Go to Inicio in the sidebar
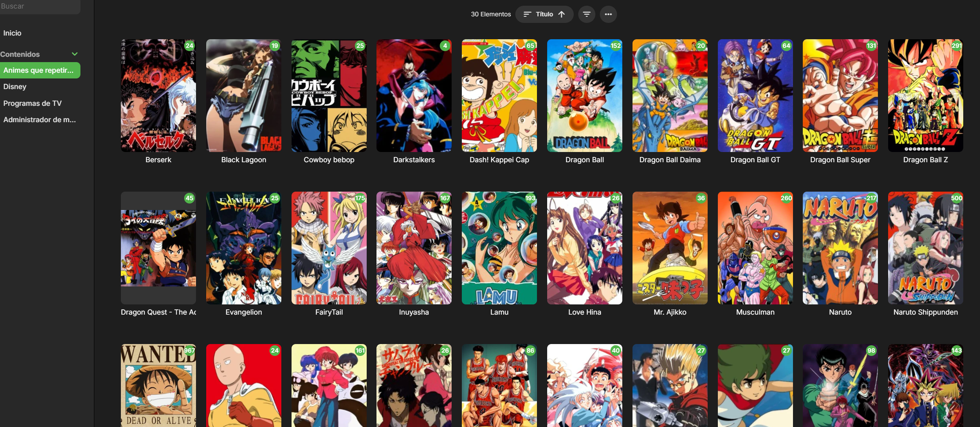 [12, 33]
